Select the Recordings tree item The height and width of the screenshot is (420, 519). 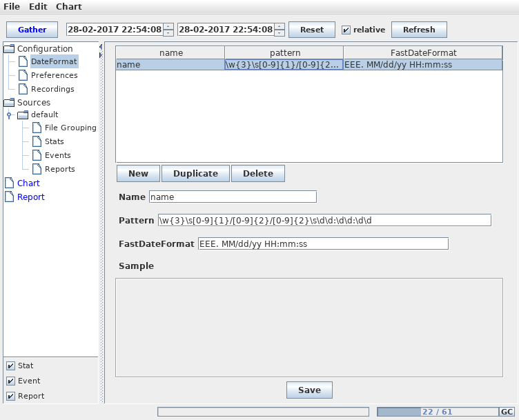pos(52,89)
